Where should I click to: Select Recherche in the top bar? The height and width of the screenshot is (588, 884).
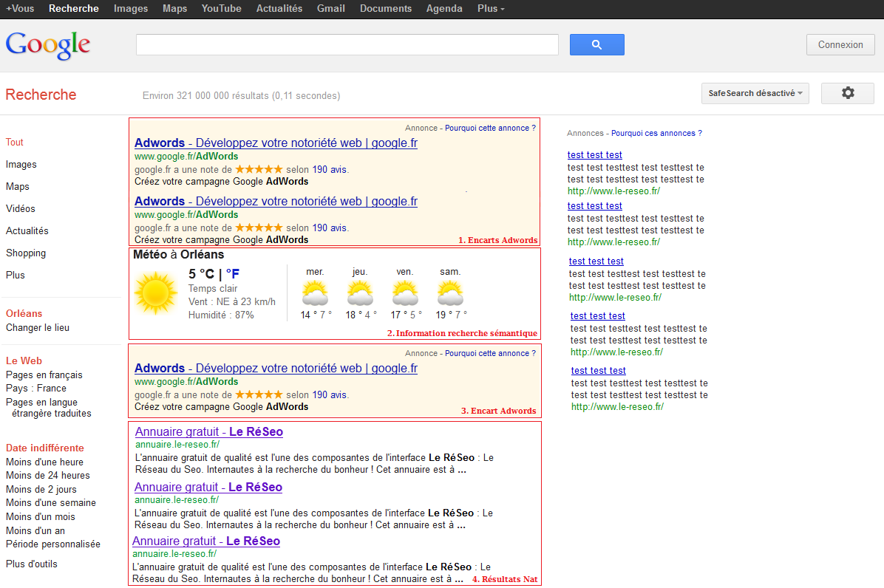pos(74,8)
